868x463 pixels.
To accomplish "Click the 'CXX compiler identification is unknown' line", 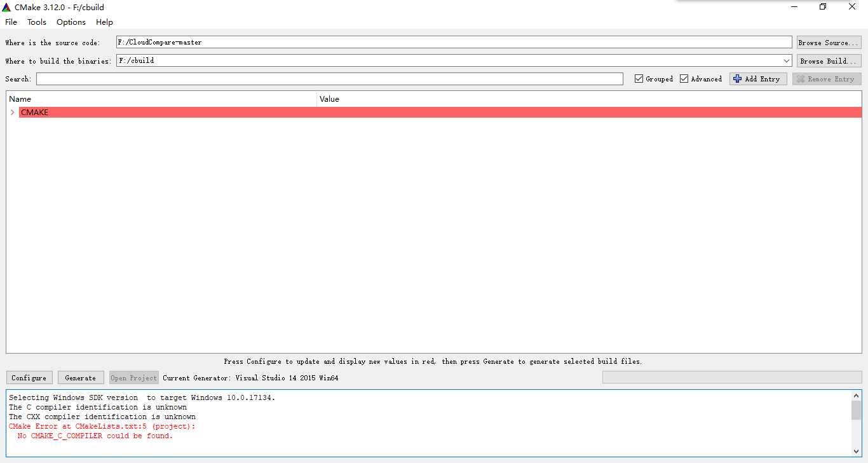I will click(102, 417).
